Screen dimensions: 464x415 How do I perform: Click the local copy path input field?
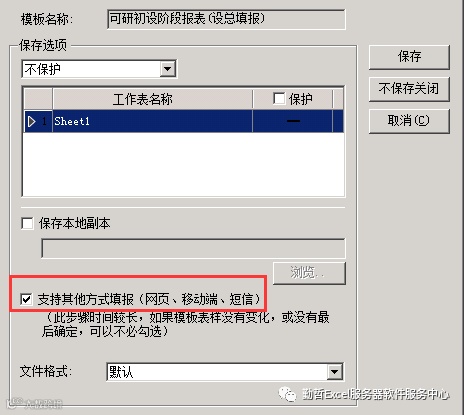tap(193, 248)
